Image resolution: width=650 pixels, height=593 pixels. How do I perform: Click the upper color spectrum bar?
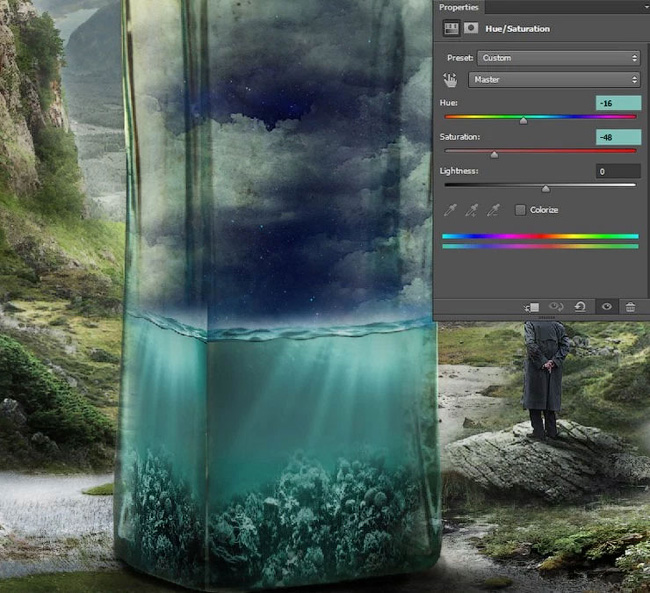540,236
